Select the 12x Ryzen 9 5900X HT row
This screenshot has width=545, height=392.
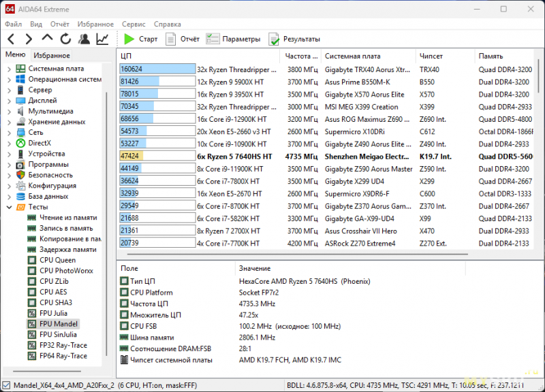coord(326,82)
